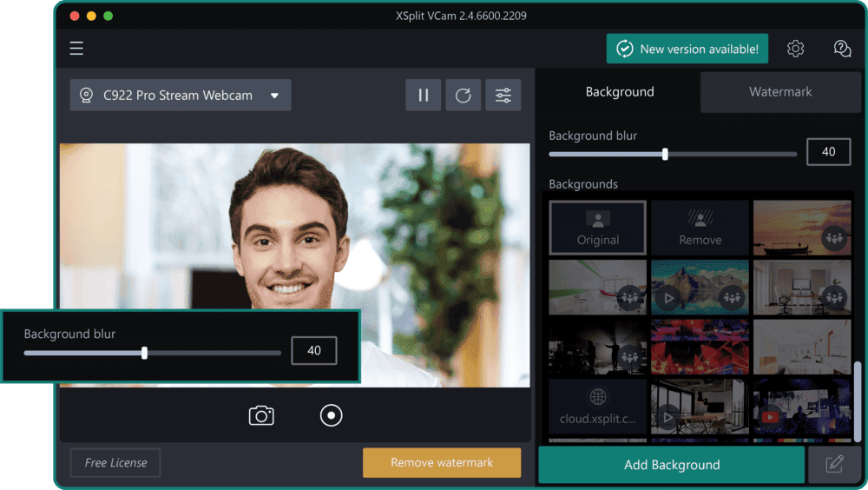Click the pencil edit backgrounds icon
The width and height of the screenshot is (868, 490).
tap(834, 465)
